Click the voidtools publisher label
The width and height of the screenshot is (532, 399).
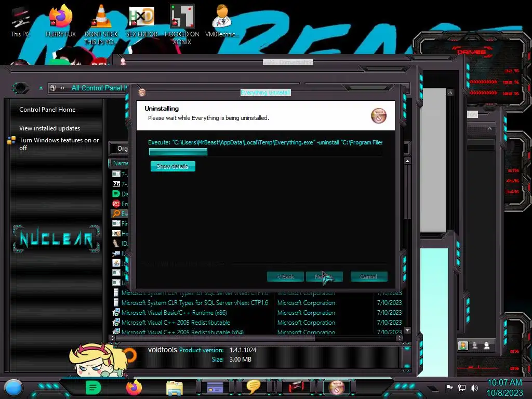162,350
